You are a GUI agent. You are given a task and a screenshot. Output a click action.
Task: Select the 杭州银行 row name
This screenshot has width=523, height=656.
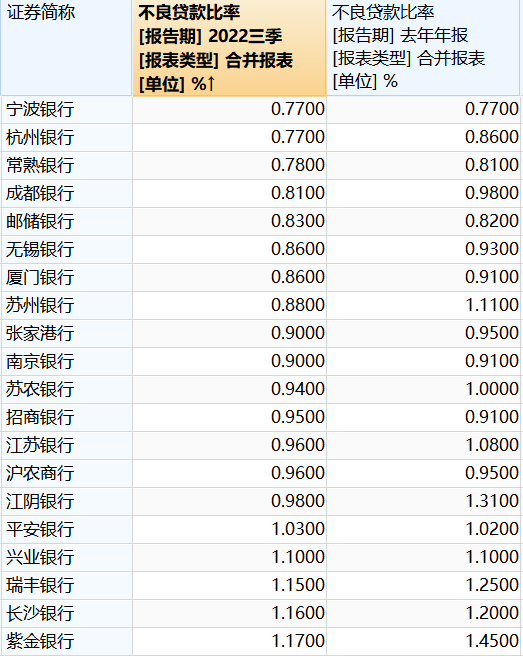tap(40, 138)
